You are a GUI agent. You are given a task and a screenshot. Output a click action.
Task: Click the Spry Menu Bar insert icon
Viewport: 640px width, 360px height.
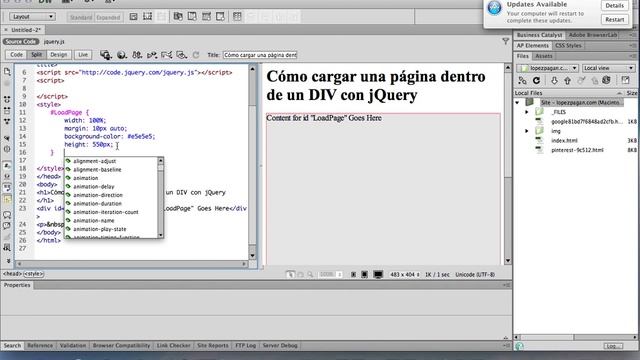point(178,17)
